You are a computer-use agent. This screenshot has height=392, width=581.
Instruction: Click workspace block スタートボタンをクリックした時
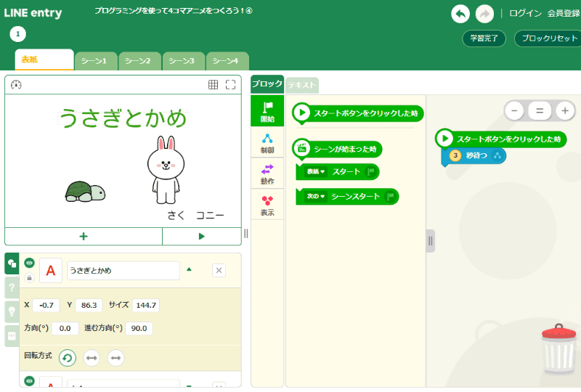[500, 139]
